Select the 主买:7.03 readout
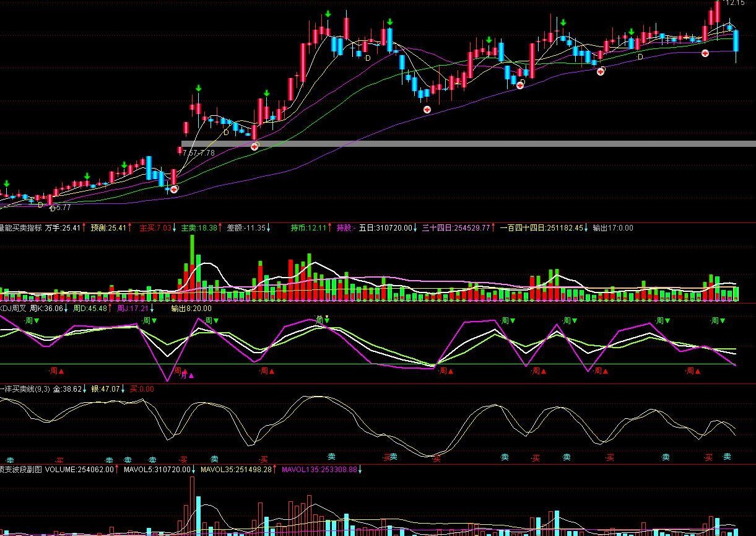Viewport: 756px width, 536px height. click(x=155, y=228)
